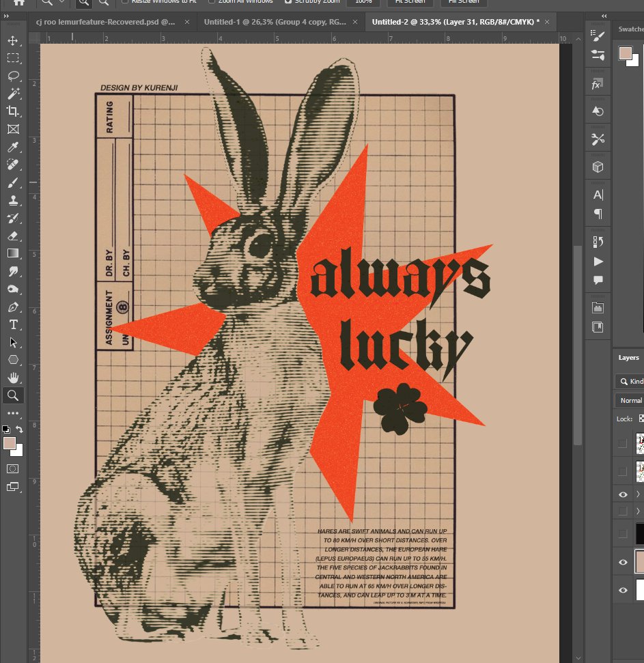Open the Styles fx panel
The height and width of the screenshot is (663, 644).
597,85
